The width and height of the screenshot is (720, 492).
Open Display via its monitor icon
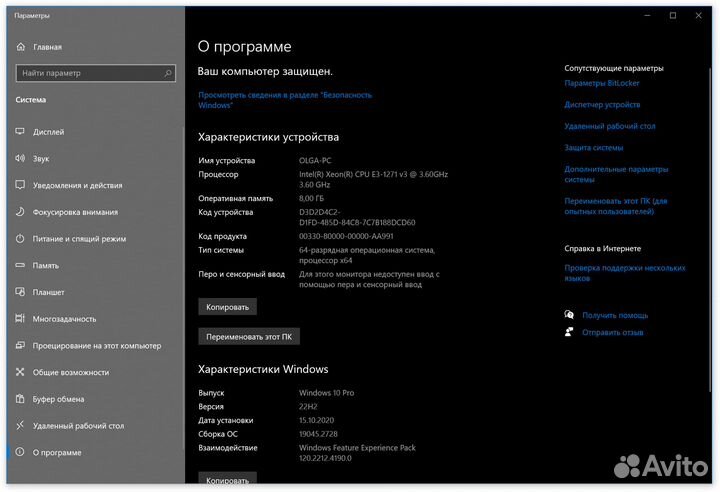pyautogui.click(x=20, y=131)
